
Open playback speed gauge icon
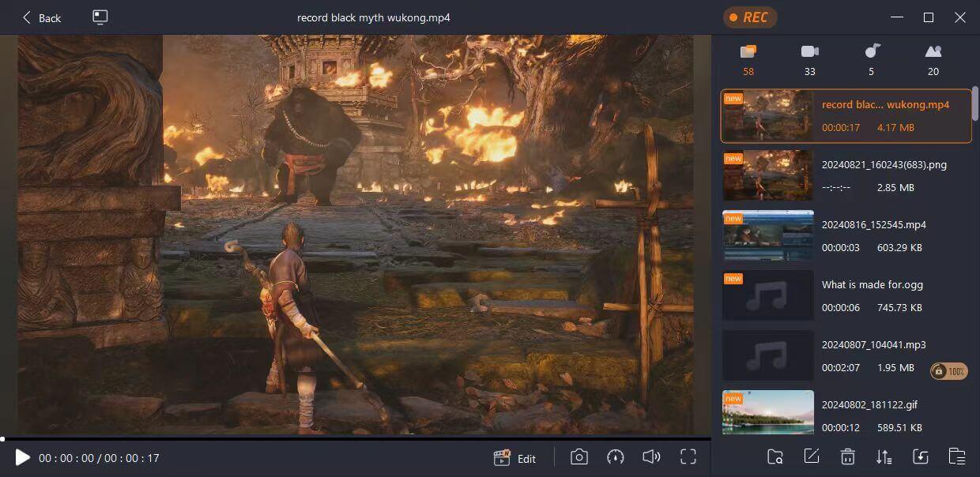(x=616, y=457)
